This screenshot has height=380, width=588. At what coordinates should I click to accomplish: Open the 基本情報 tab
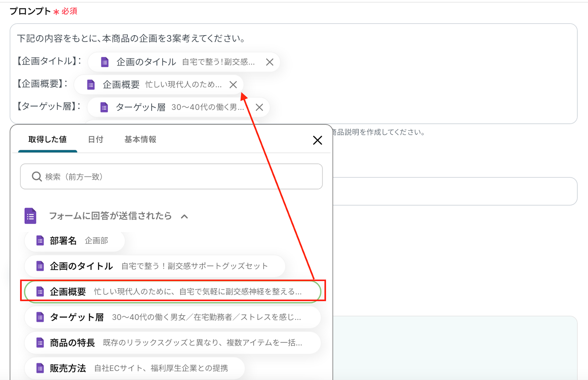tap(140, 140)
